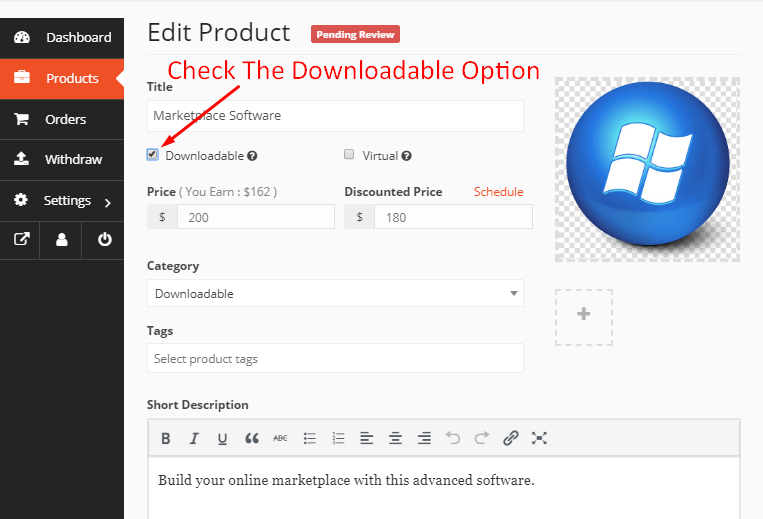Open the Dashboard menu item
This screenshot has width=763, height=519.
tap(62, 38)
